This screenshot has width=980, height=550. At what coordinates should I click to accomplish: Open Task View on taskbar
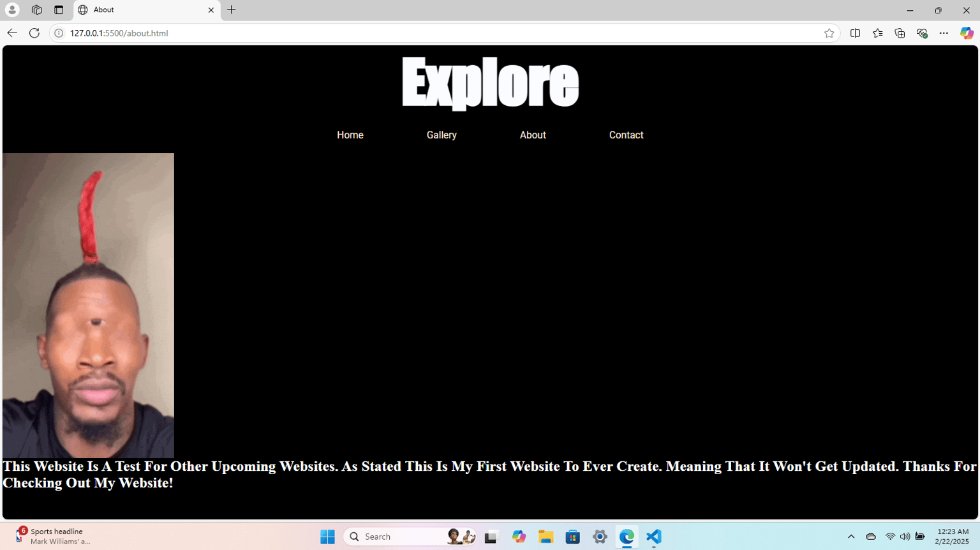tap(491, 537)
